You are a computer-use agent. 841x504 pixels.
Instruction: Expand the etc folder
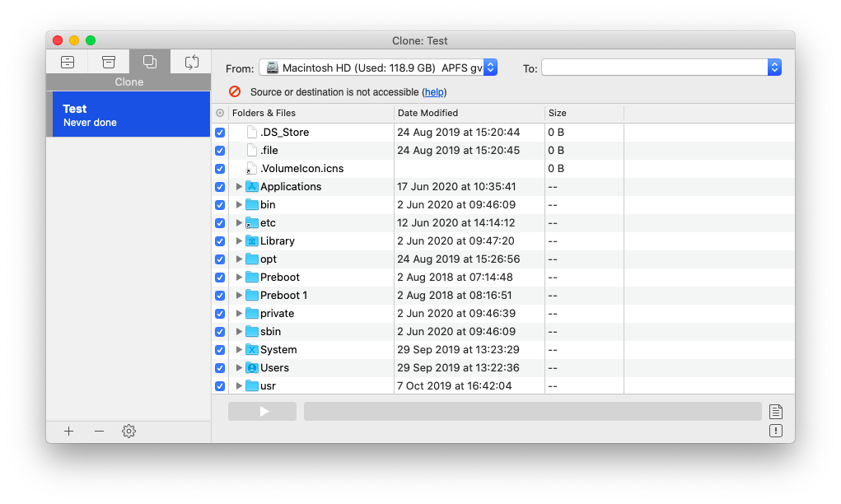[x=239, y=223]
